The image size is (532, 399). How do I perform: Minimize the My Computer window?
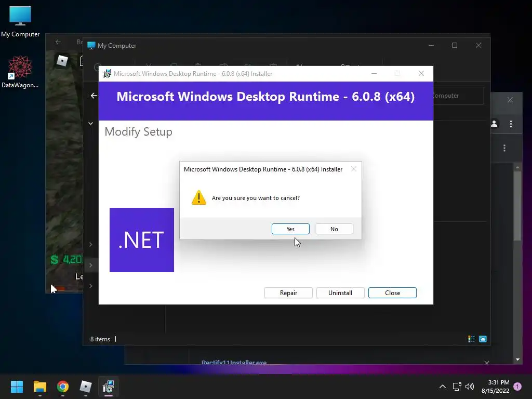click(431, 45)
